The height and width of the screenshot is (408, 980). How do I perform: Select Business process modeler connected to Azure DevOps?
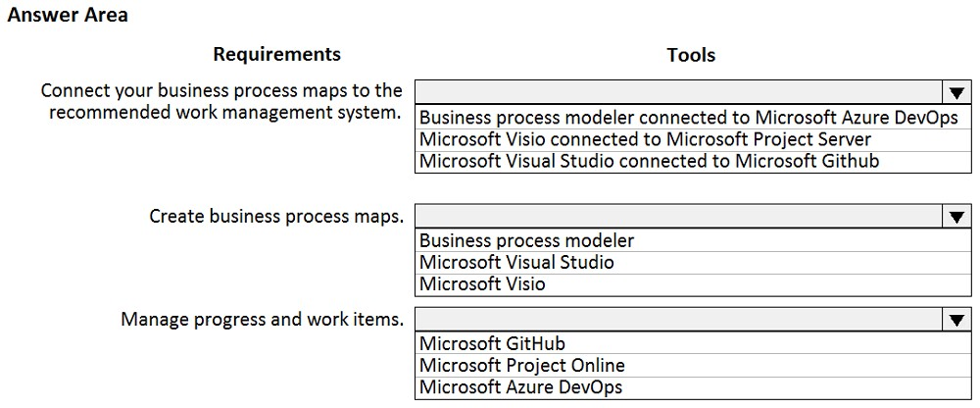693,117
